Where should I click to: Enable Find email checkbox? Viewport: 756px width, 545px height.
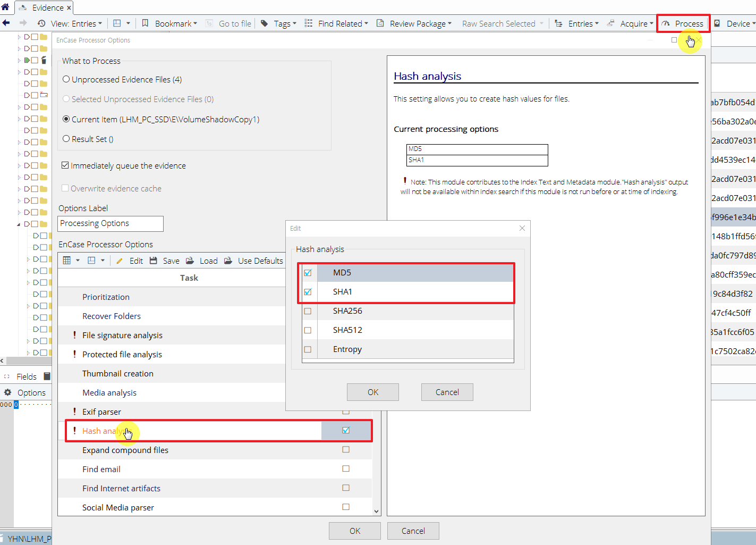coord(346,468)
